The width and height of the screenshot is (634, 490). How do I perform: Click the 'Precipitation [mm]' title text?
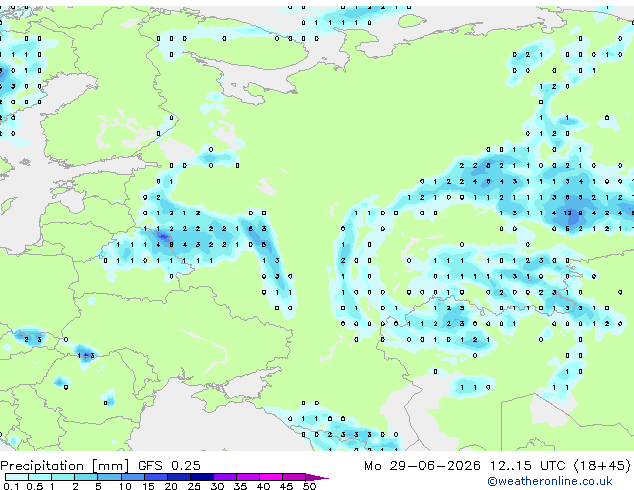[65, 466]
